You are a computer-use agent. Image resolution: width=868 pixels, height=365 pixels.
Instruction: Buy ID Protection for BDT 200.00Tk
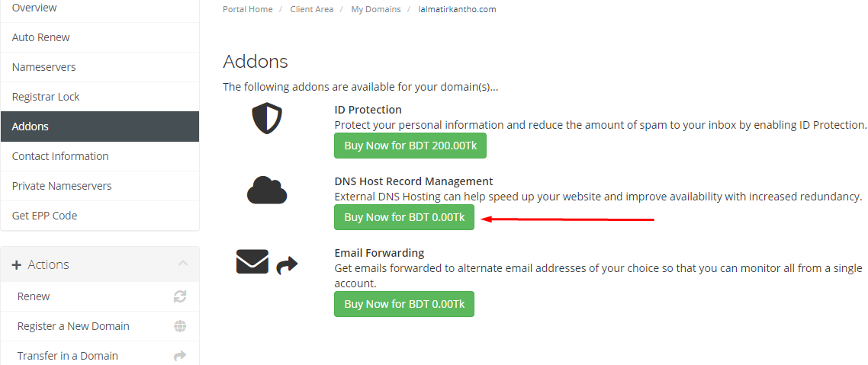click(410, 146)
